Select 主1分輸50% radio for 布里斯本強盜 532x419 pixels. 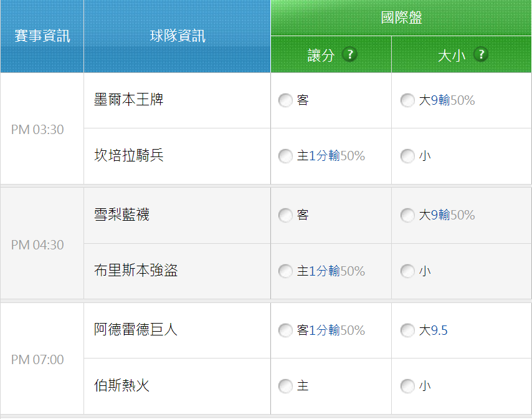(285, 271)
